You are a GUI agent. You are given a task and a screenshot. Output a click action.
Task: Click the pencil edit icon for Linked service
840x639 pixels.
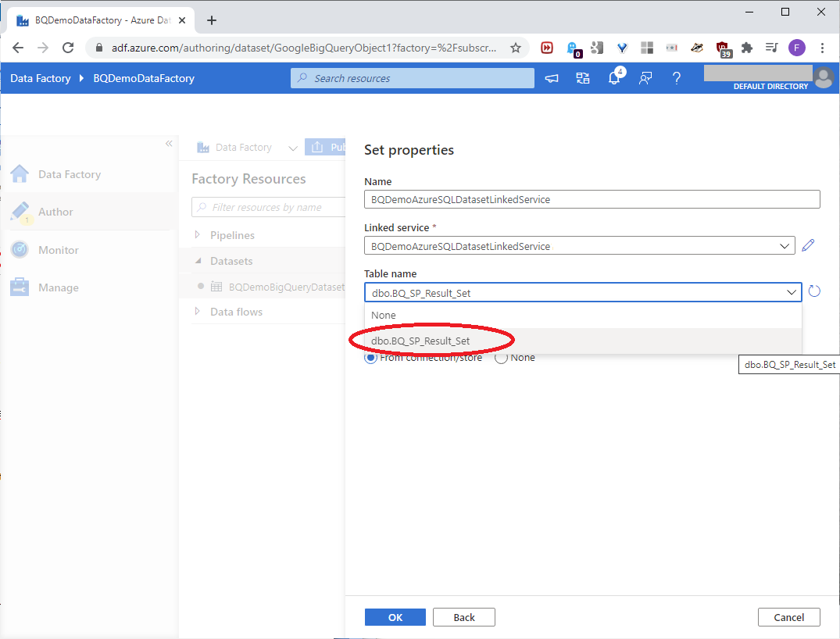coord(809,246)
